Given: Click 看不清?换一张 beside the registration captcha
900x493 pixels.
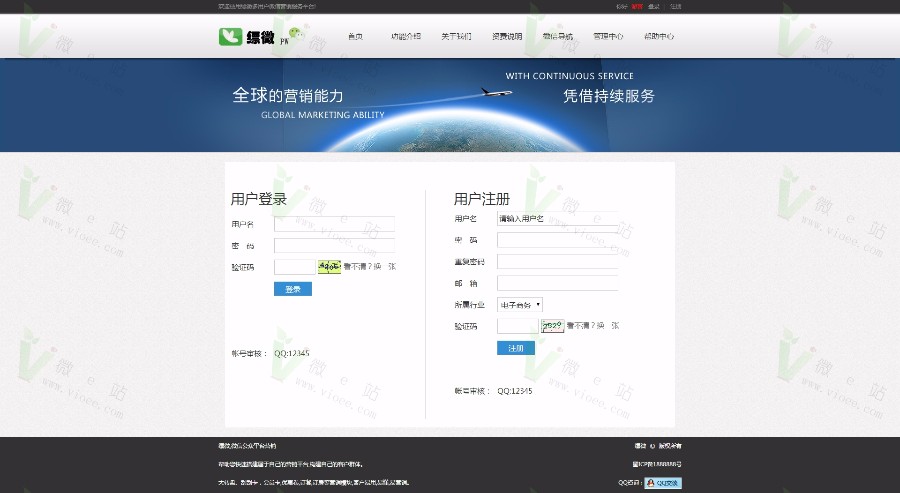Looking at the screenshot, I should tap(593, 326).
